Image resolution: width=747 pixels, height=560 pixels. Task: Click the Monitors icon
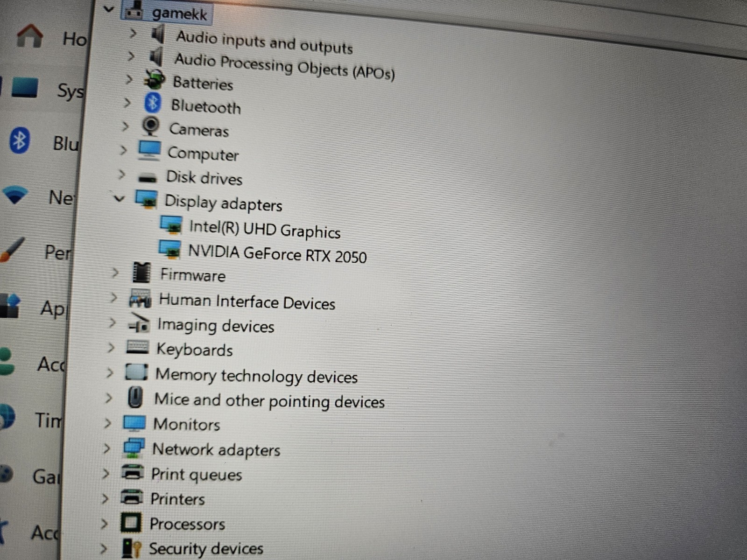tap(134, 423)
